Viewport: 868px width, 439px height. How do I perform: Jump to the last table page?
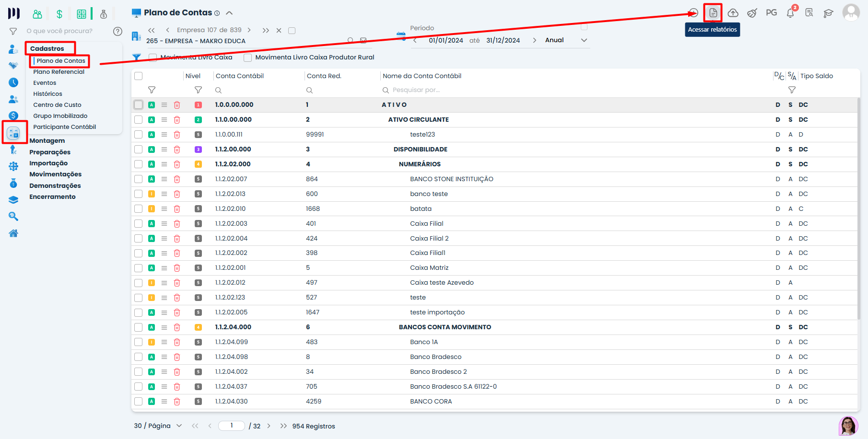(x=283, y=426)
